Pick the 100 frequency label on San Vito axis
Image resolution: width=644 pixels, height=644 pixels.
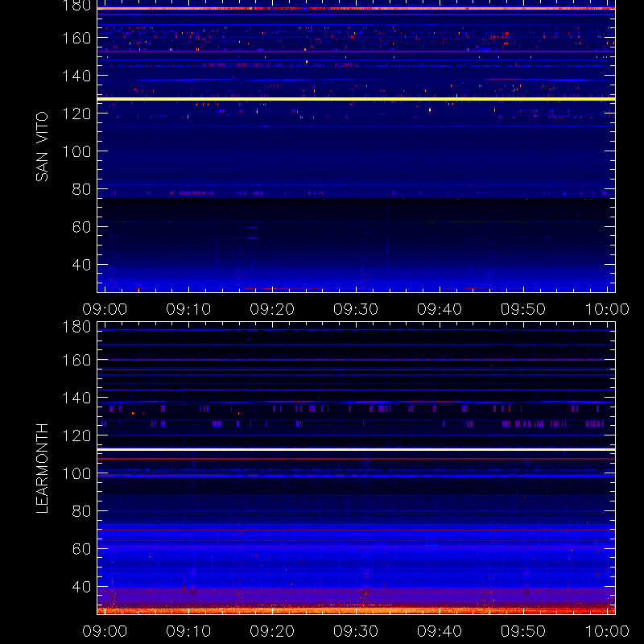[x=76, y=151]
